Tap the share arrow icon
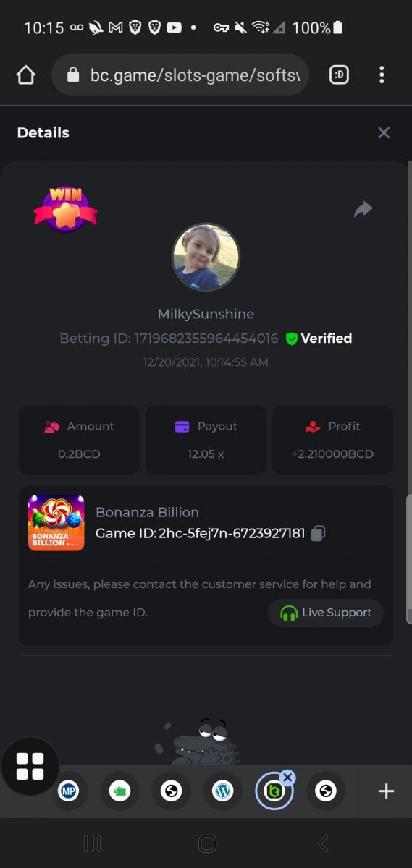Viewport: 412px width, 868px height. coord(363,209)
